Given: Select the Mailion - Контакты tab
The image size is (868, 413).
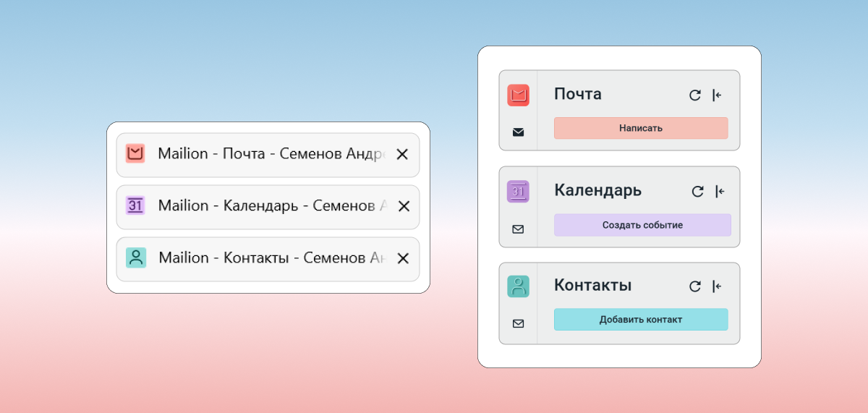Looking at the screenshot, I should (260, 258).
